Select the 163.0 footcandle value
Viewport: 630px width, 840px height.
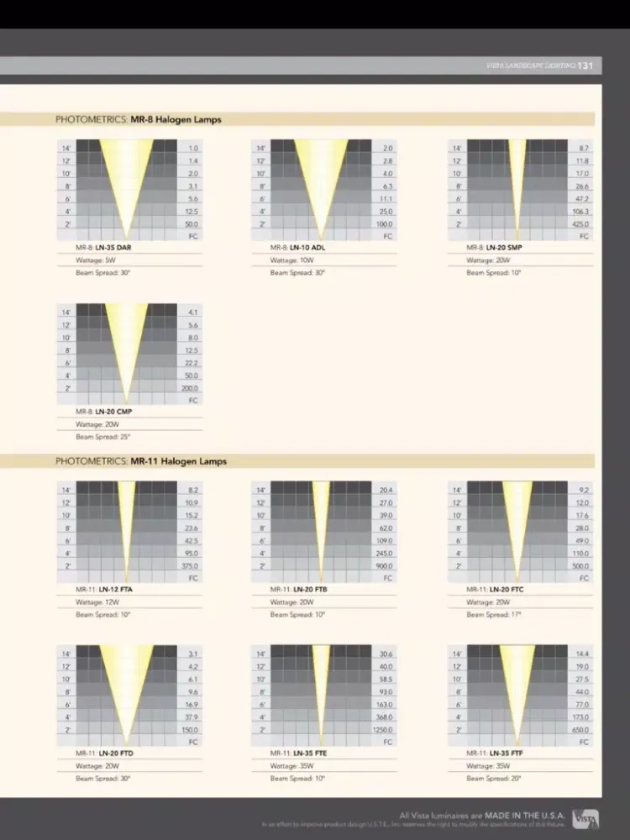(384, 705)
